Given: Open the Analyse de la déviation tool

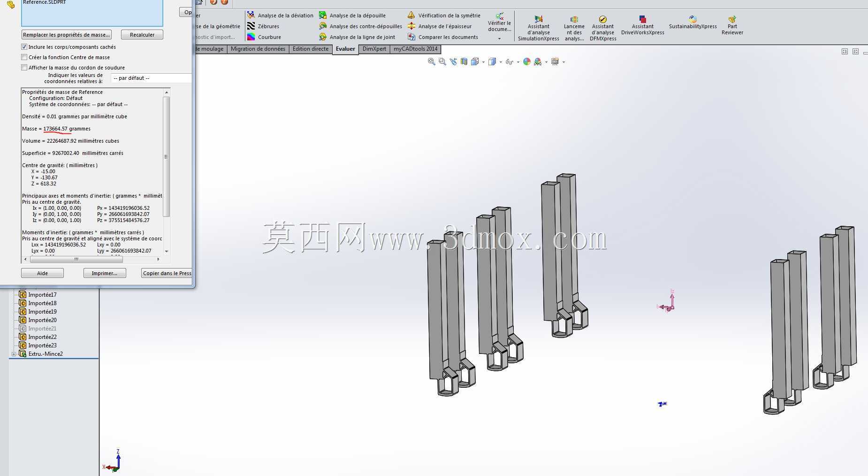Looking at the screenshot, I should coord(280,15).
